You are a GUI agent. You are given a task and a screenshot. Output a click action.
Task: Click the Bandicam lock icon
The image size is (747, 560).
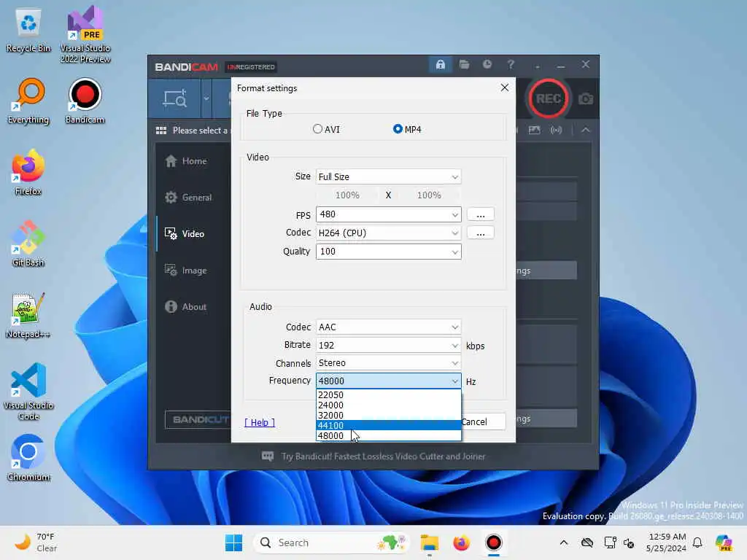(440, 64)
